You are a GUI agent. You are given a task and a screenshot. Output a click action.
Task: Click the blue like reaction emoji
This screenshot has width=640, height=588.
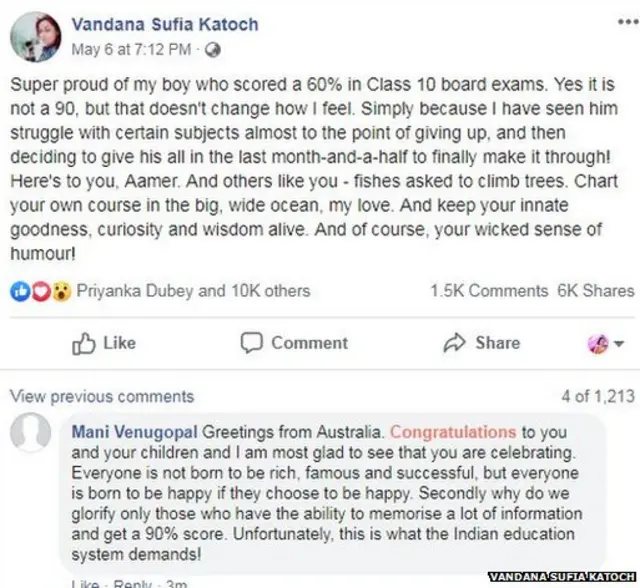(x=17, y=291)
